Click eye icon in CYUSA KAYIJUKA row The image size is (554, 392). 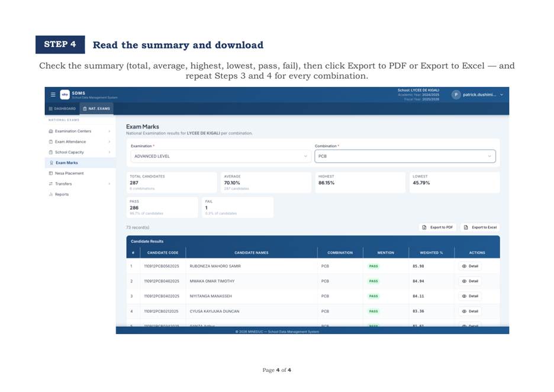464,311
